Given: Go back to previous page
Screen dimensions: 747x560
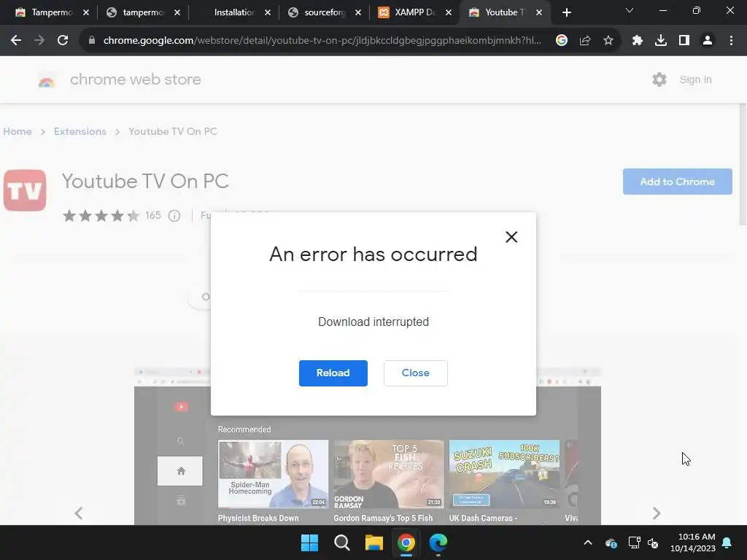Looking at the screenshot, I should (16, 41).
